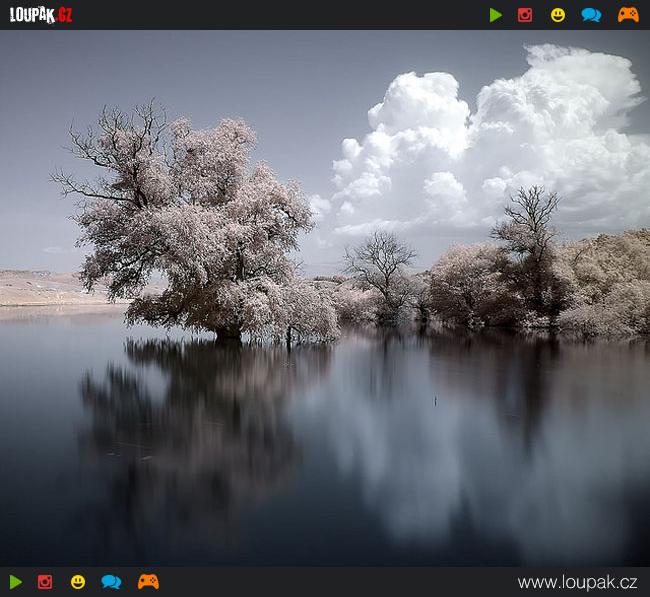Click the yellow smiley icon in top bar
Screen dimensions: 650x597
pyautogui.click(x=558, y=15)
